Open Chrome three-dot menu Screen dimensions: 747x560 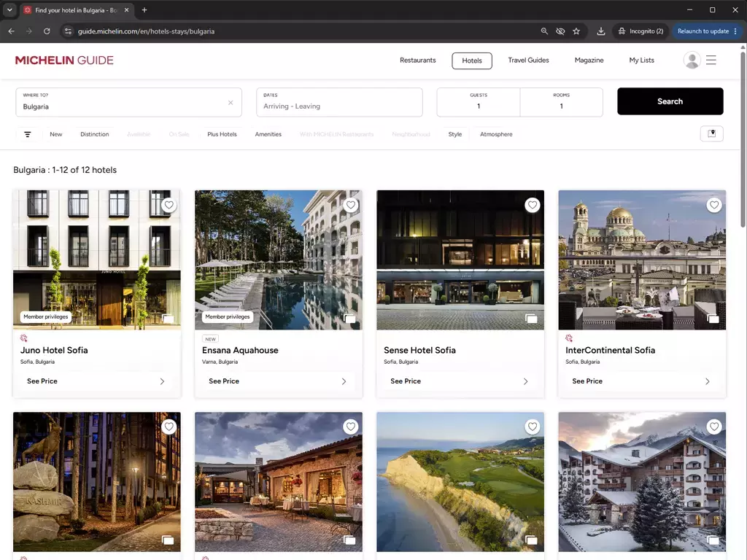[735, 31]
